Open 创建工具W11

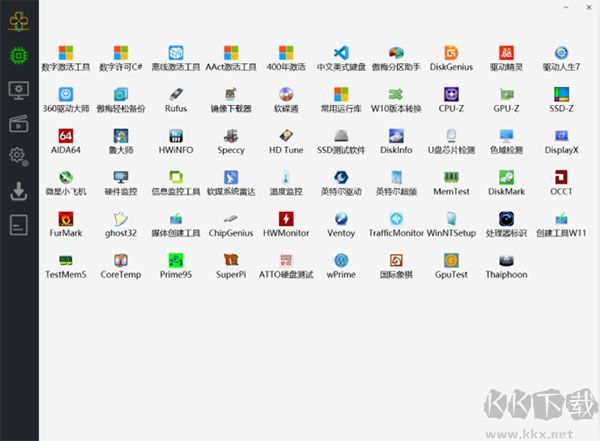(x=561, y=225)
